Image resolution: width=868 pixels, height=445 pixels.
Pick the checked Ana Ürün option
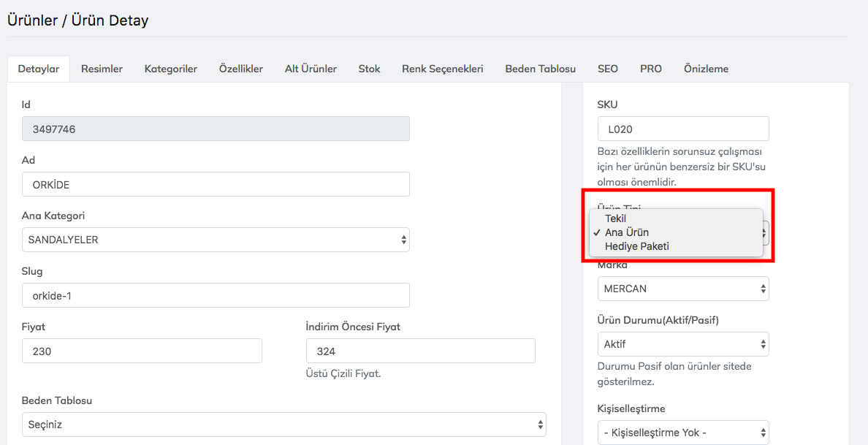tap(626, 232)
